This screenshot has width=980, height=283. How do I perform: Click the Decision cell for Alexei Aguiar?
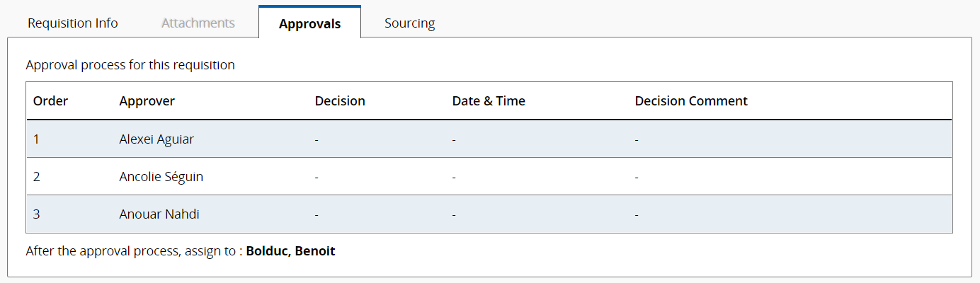[x=317, y=139]
